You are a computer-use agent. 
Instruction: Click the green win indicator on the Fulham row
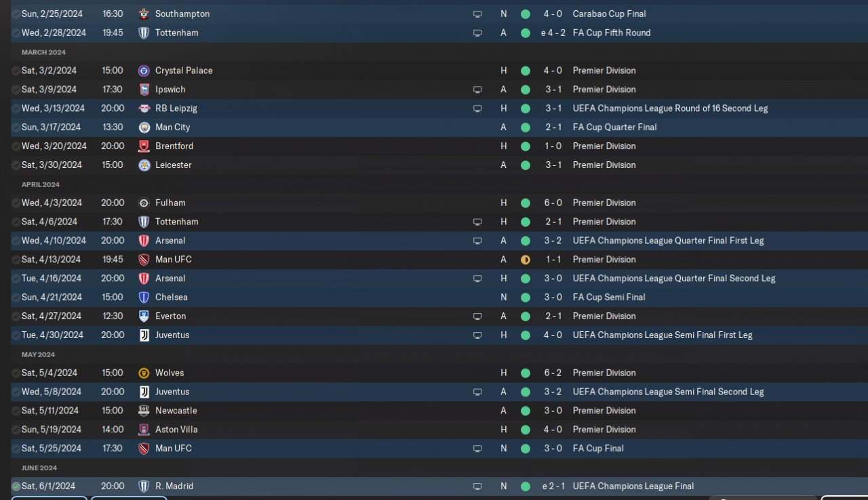tap(525, 203)
